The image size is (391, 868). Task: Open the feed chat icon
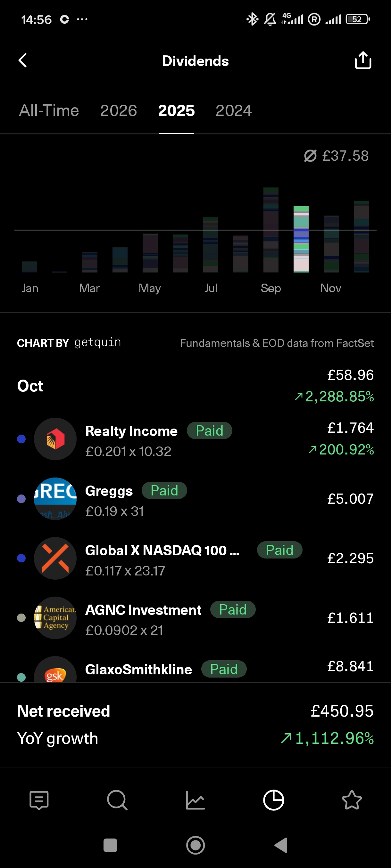(x=39, y=800)
